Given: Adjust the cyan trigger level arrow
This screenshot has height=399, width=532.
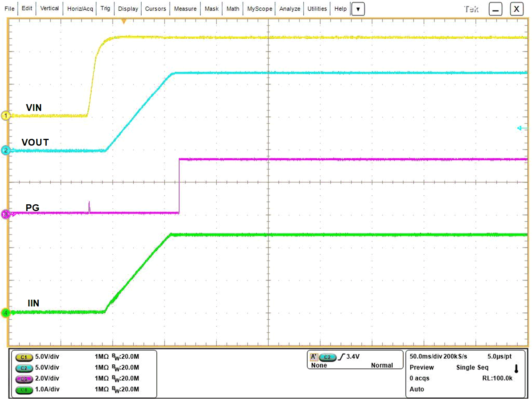Looking at the screenshot, I should coord(520,128).
